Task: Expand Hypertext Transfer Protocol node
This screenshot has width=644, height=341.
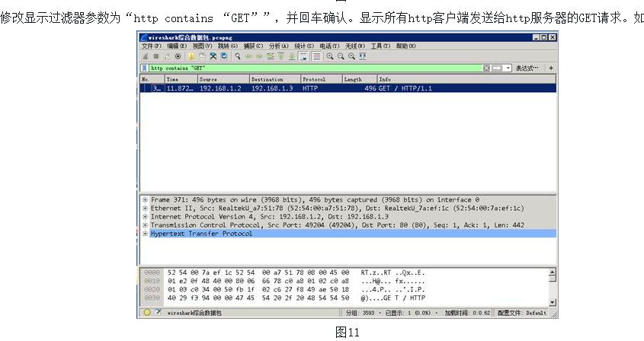Action: [145, 234]
